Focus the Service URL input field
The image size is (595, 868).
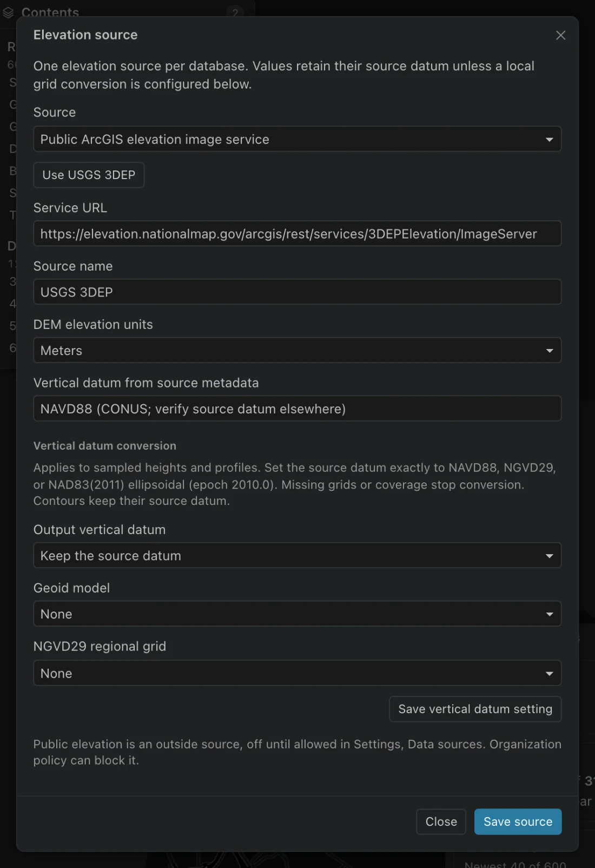click(x=297, y=234)
